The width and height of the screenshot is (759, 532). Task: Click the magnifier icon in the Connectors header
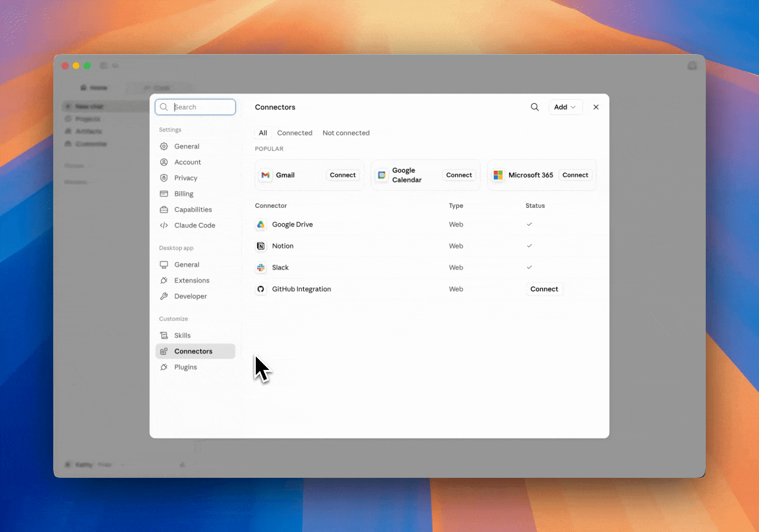(535, 107)
